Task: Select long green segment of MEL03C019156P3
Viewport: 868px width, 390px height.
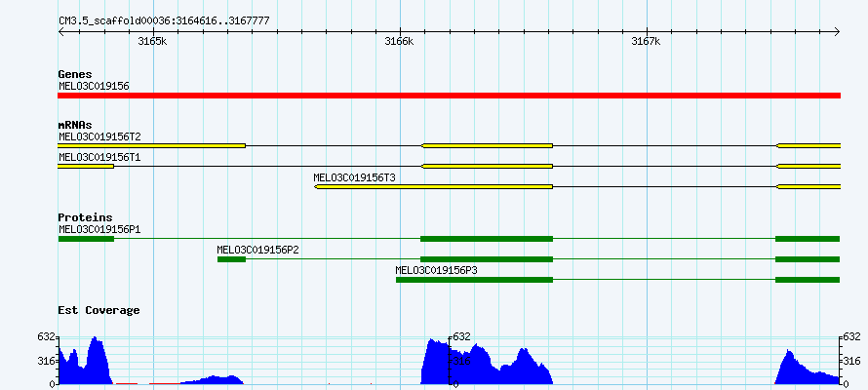Action: (474, 280)
